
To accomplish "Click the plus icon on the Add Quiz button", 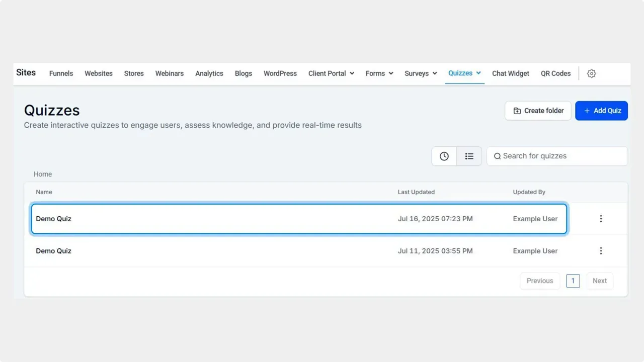I will [587, 111].
